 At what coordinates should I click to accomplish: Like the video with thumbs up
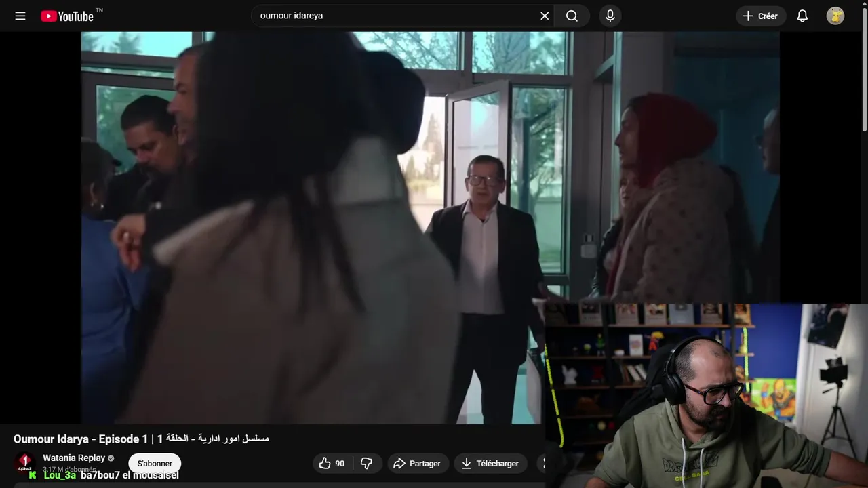point(332,464)
